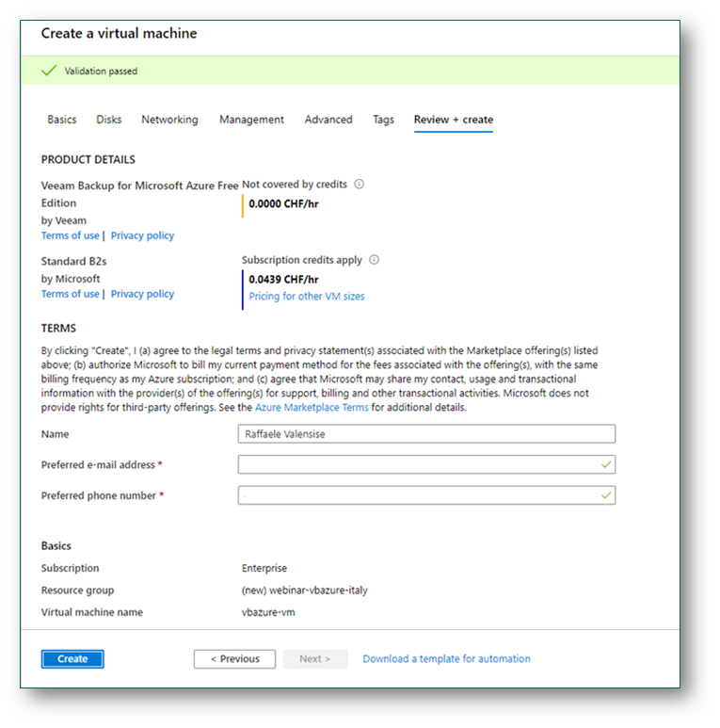Follow the Azure Marketplace Terms link
The image size is (720, 728).
click(312, 408)
